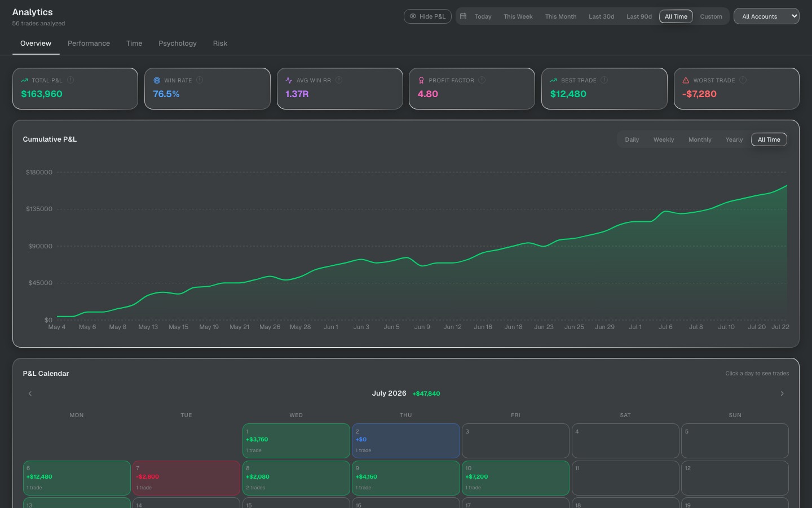
Task: Click the info icon beside Total P&L
Action: tap(70, 80)
